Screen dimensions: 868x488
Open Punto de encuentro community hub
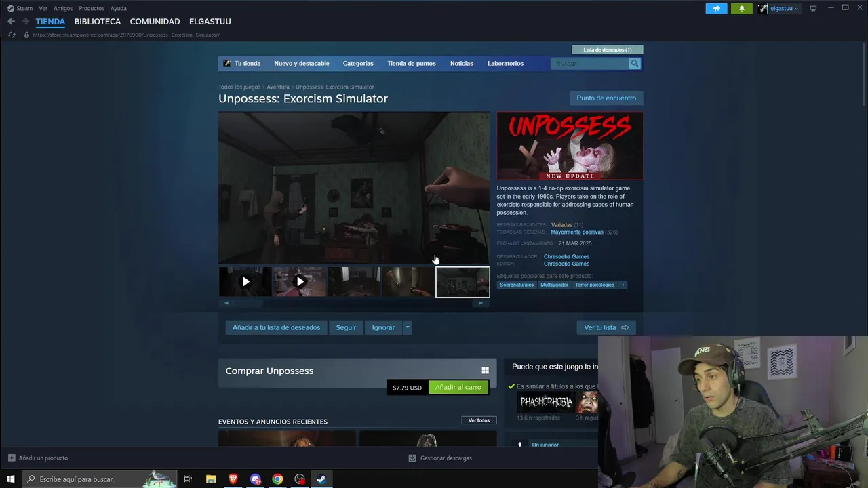(606, 98)
